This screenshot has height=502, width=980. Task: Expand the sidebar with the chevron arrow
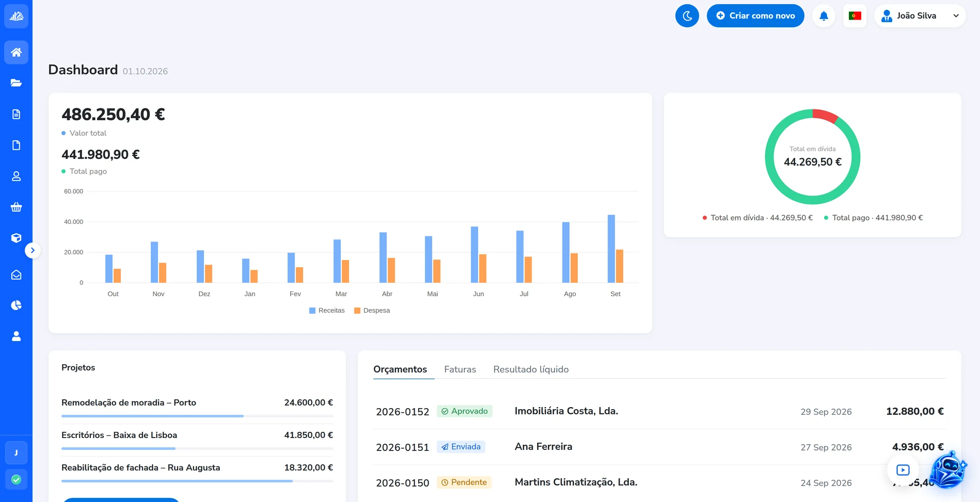[x=33, y=250]
